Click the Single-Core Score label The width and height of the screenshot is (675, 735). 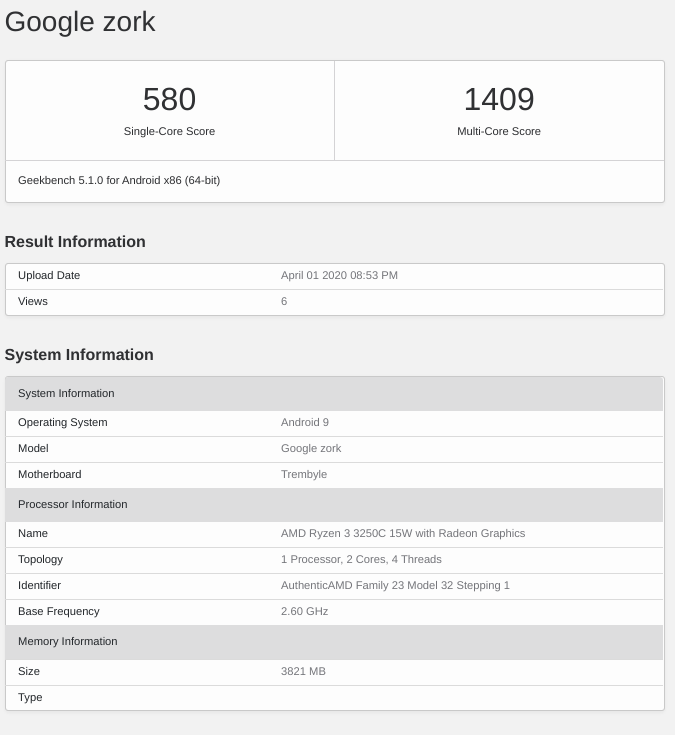pyautogui.click(x=169, y=131)
